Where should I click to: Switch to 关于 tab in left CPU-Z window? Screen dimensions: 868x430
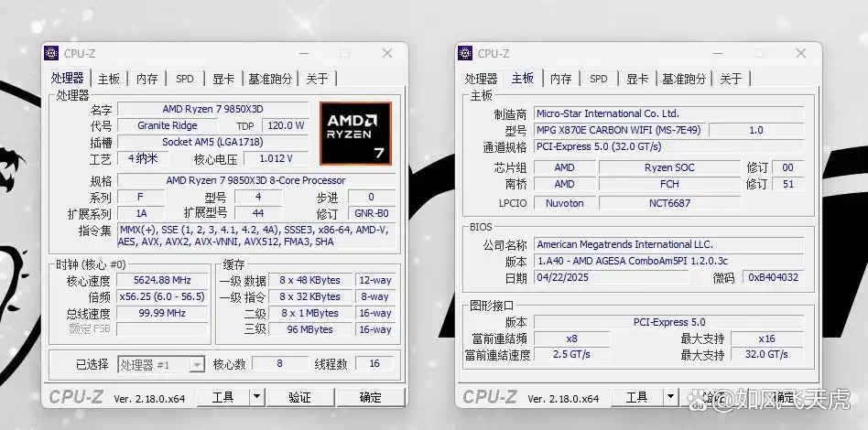point(317,79)
